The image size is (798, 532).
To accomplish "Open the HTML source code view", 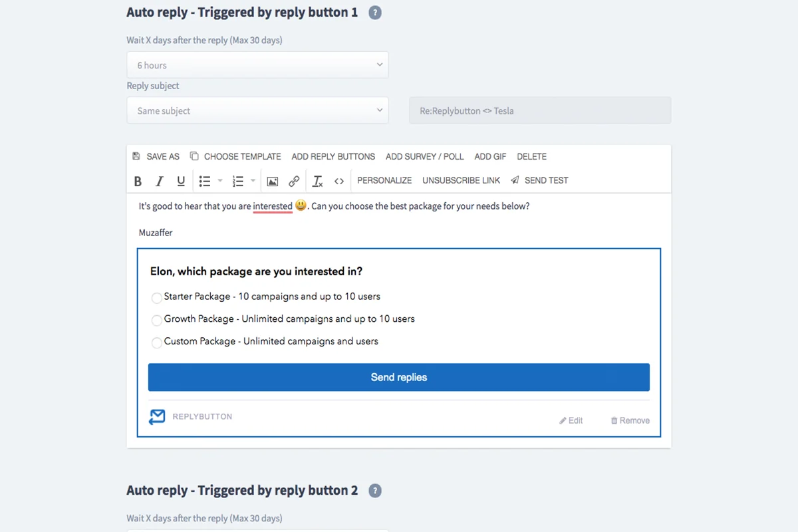I will (x=339, y=181).
